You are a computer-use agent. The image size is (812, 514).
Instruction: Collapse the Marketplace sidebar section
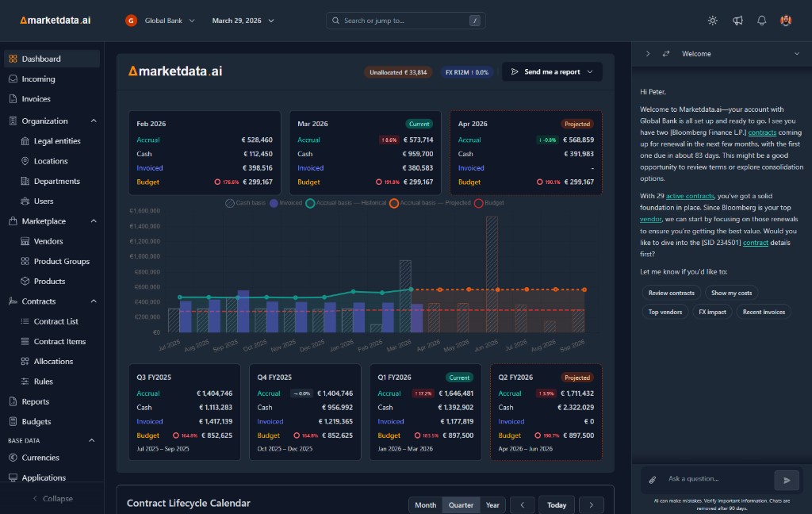[x=94, y=221]
